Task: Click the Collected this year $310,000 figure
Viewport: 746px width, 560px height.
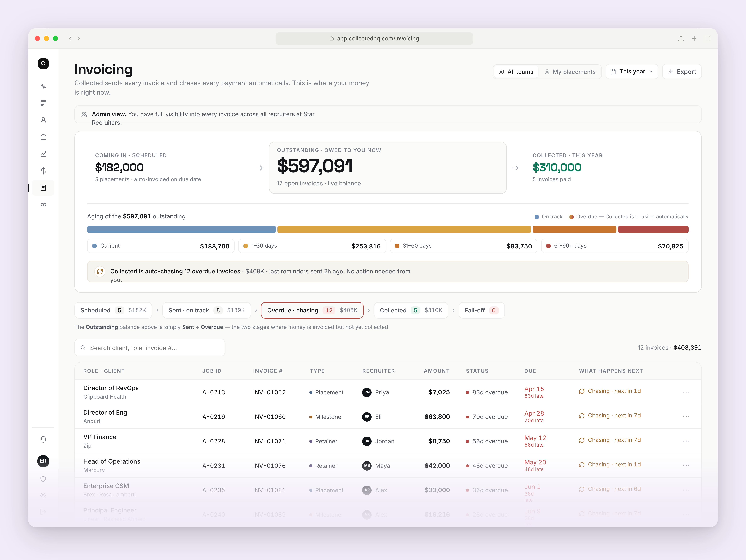Action: click(x=557, y=168)
